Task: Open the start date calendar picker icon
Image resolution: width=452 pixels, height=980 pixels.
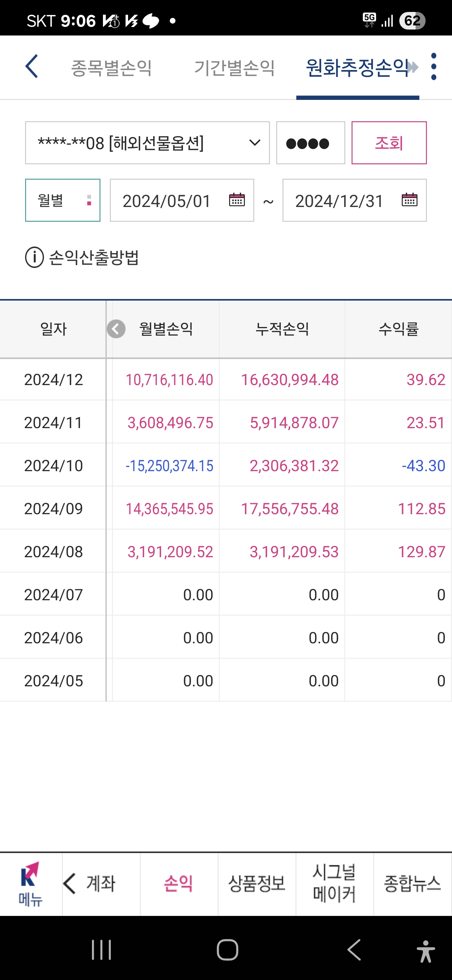Action: click(x=236, y=200)
